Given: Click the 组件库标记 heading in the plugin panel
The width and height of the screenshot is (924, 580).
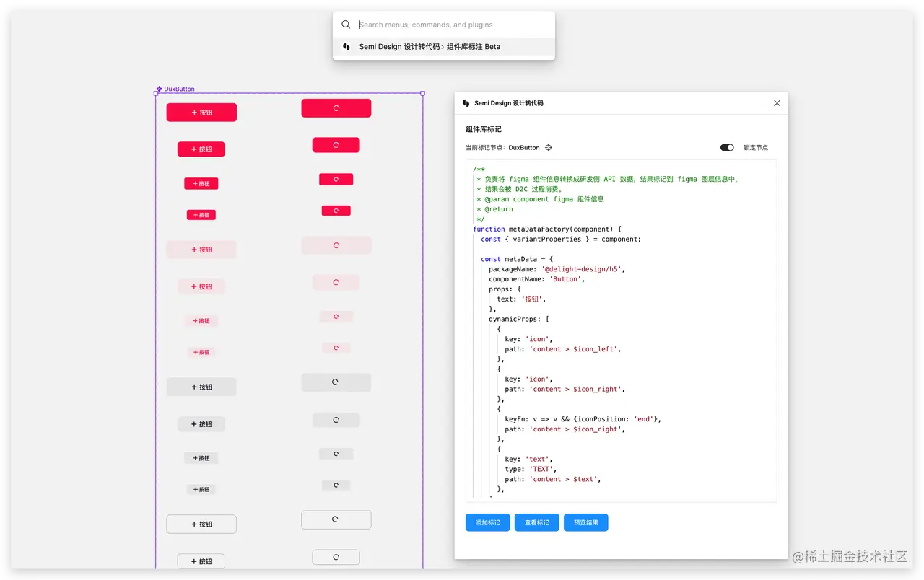Looking at the screenshot, I should coord(484,130).
